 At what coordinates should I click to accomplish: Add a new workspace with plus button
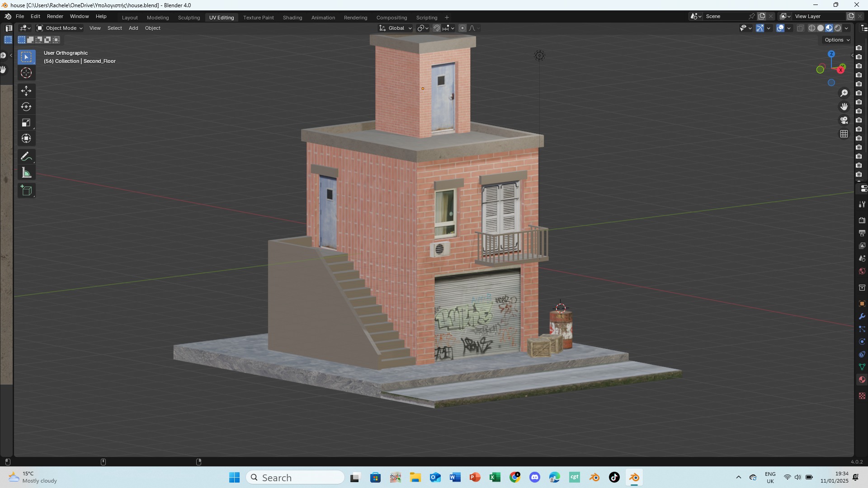point(447,18)
